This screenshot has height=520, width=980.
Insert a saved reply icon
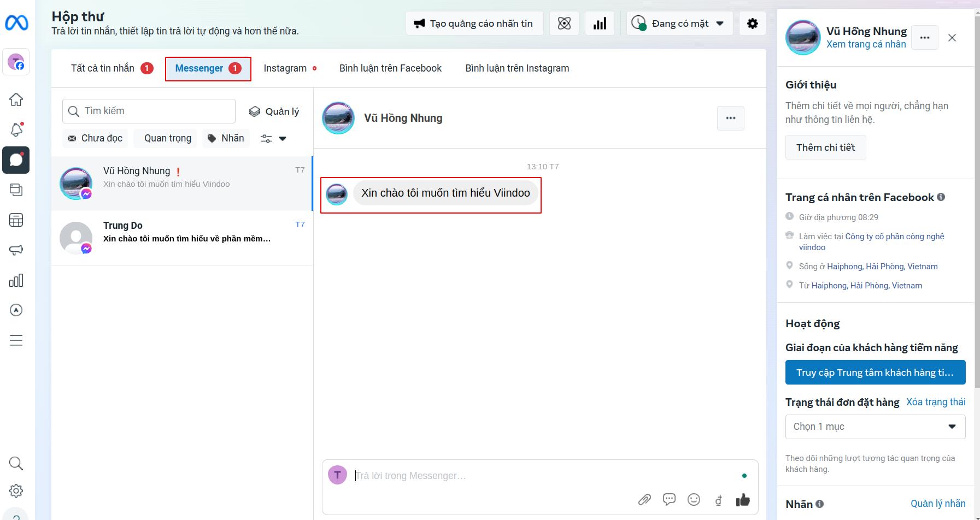point(669,499)
